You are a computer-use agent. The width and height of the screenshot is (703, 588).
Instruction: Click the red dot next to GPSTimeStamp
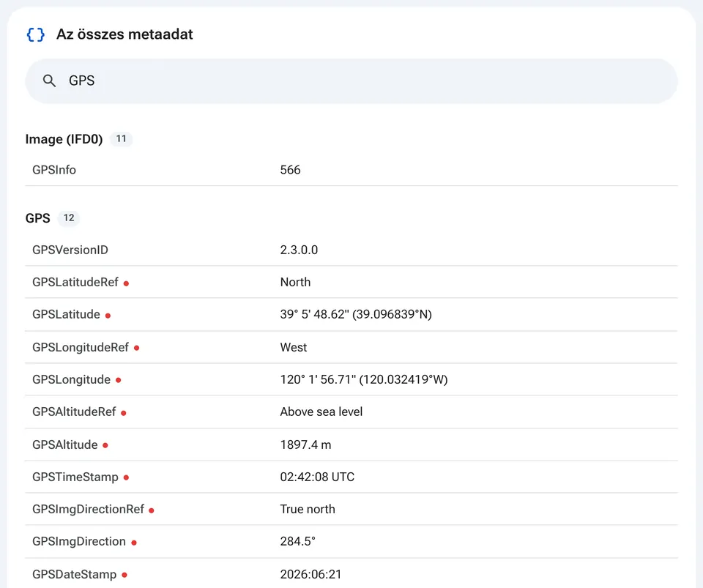[127, 477]
